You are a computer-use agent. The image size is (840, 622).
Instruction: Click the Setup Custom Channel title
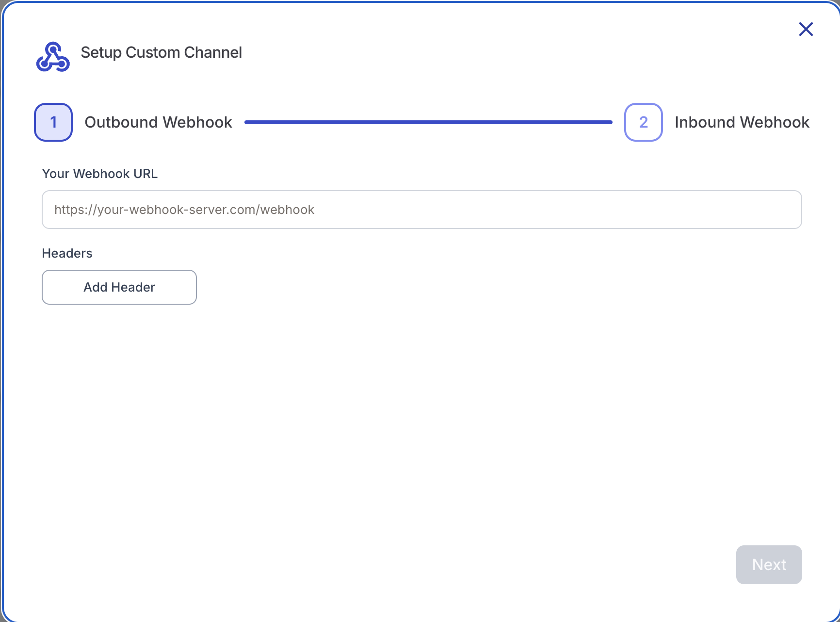(161, 52)
